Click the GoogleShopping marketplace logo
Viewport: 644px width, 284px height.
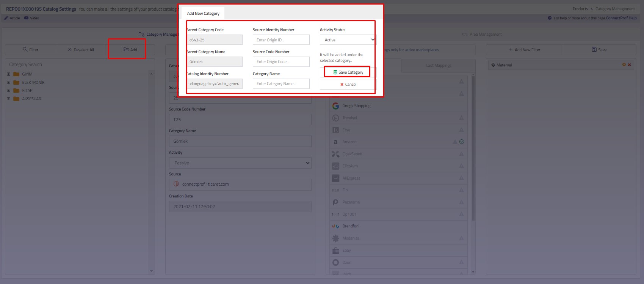[335, 106]
